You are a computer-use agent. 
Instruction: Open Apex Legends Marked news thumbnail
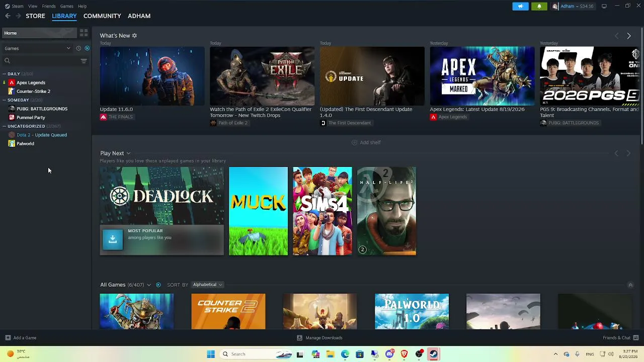(482, 76)
